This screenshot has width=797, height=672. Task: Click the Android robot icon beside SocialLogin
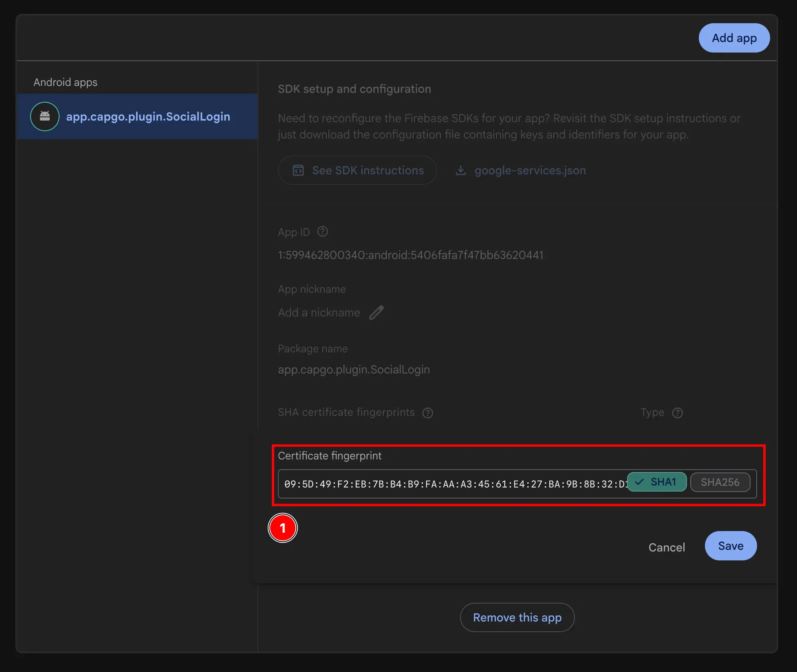[x=45, y=116]
